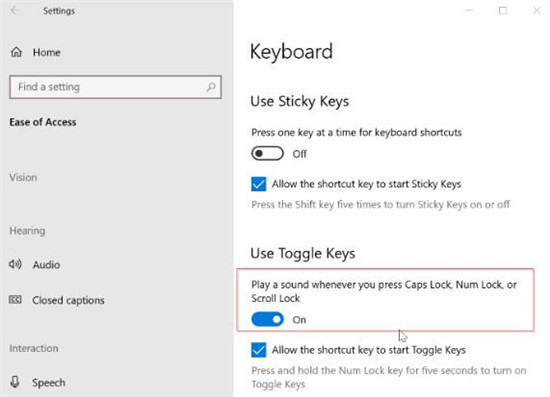The height and width of the screenshot is (397, 550).
Task: Minimize the Settings window
Action: click(469, 11)
